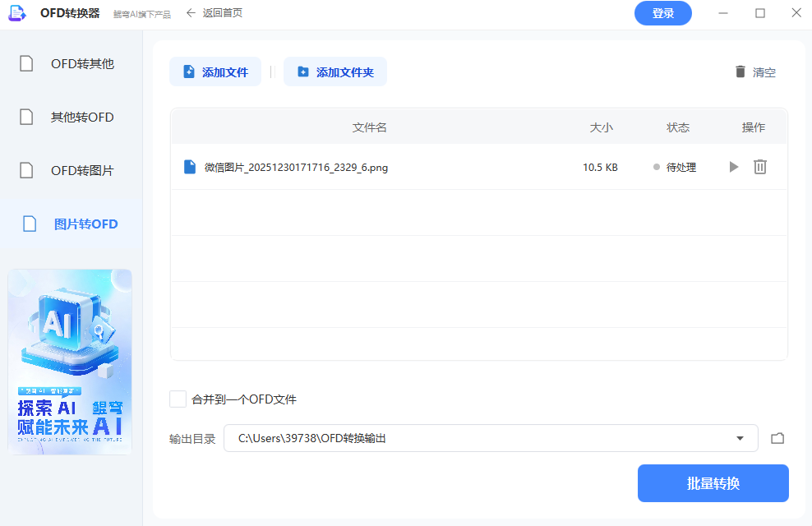812x526 pixels.
Task: Click the OFD转图片 sidebar icon
Action: click(25, 170)
